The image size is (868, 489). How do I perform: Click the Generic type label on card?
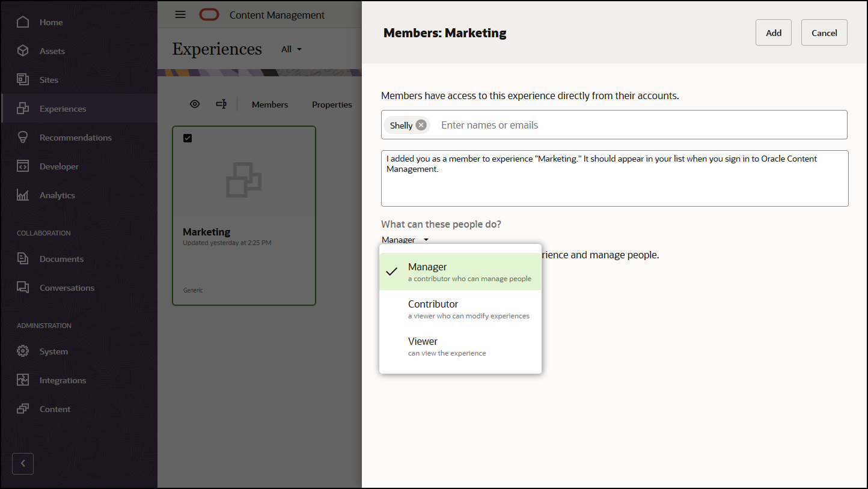coord(193,290)
